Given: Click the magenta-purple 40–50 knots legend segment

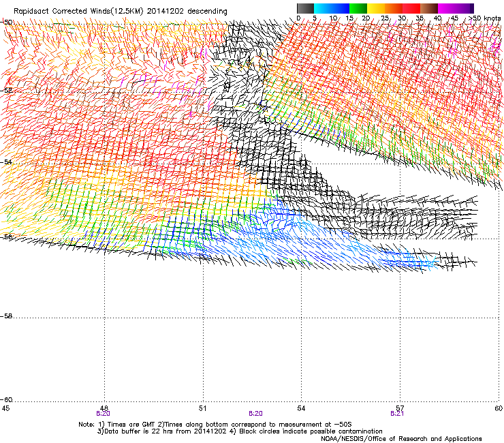Looking at the screenshot, I should [x=456, y=8].
